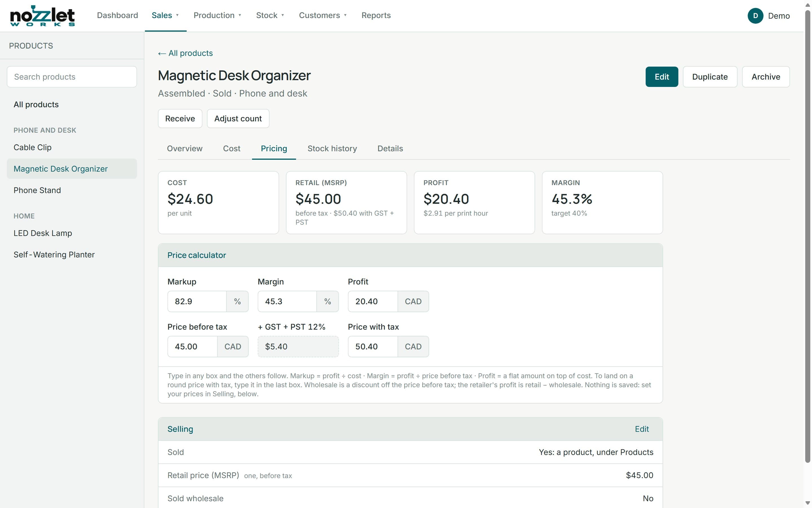Click the Markup percent input

click(197, 301)
